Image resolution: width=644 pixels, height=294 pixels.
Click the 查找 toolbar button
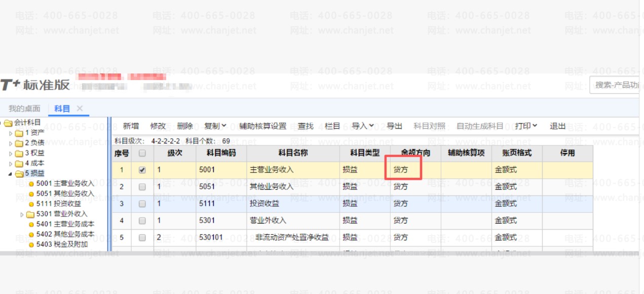[x=306, y=126]
